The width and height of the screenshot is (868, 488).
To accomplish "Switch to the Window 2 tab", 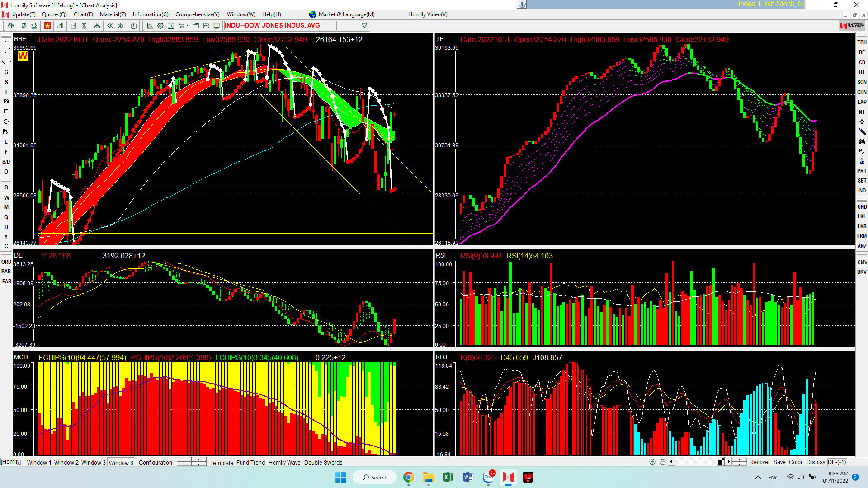I will 66,462.
